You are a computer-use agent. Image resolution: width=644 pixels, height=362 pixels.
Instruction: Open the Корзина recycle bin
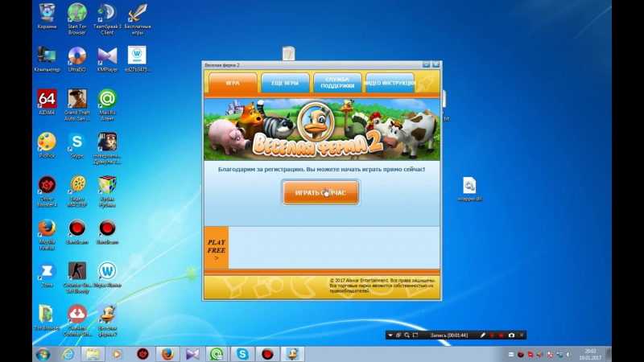(47, 14)
